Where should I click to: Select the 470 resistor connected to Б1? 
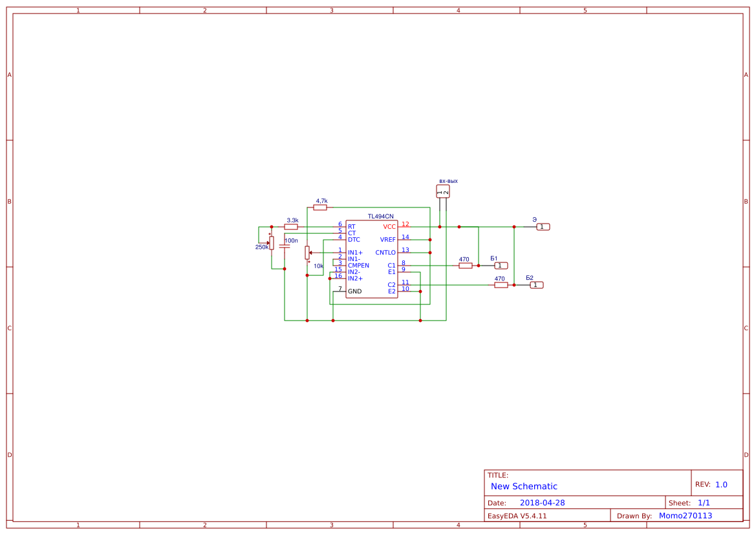click(x=465, y=266)
